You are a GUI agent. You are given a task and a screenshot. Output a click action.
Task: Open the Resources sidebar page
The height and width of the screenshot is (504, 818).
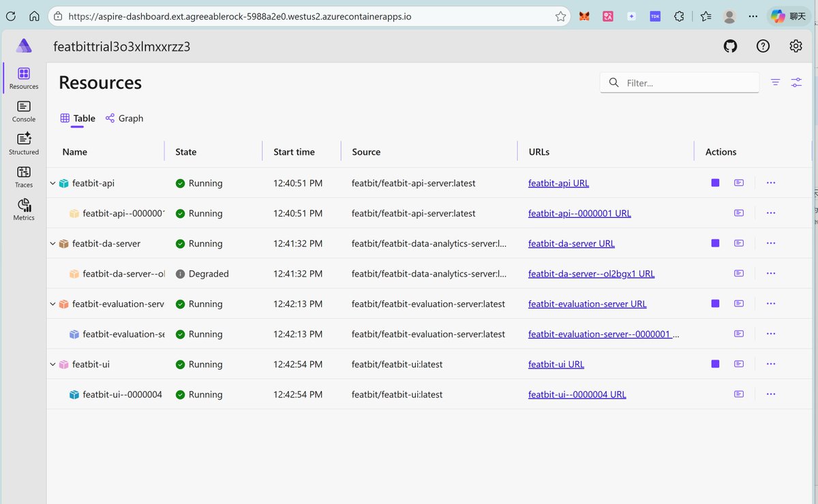pos(24,78)
